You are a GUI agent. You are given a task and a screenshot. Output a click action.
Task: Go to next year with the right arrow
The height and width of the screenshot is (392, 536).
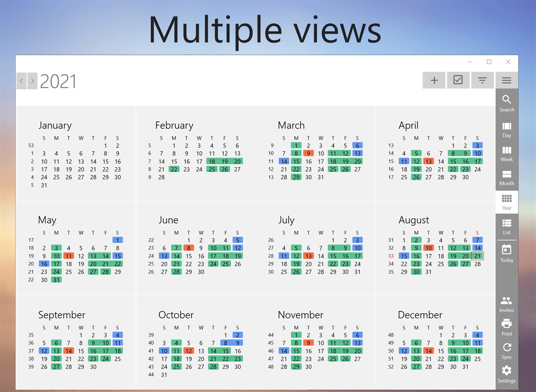coord(32,81)
